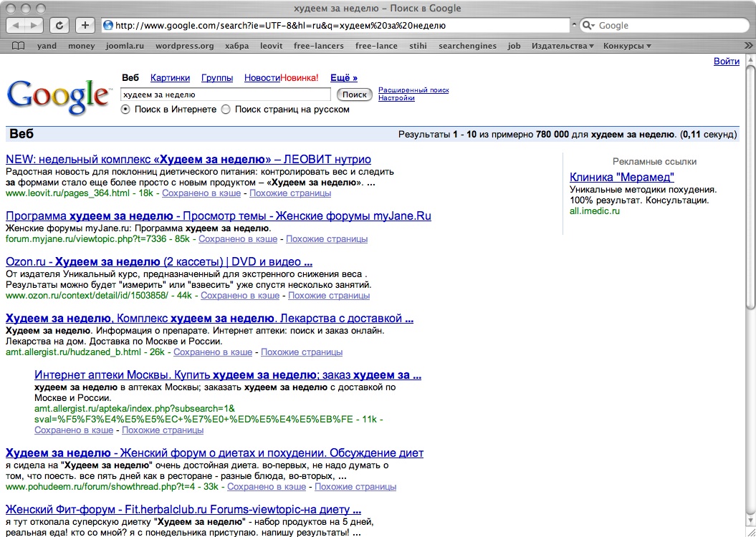Image resolution: width=756 pixels, height=537 pixels.
Task: Show more bookmarks with double chevron
Action: coord(748,46)
